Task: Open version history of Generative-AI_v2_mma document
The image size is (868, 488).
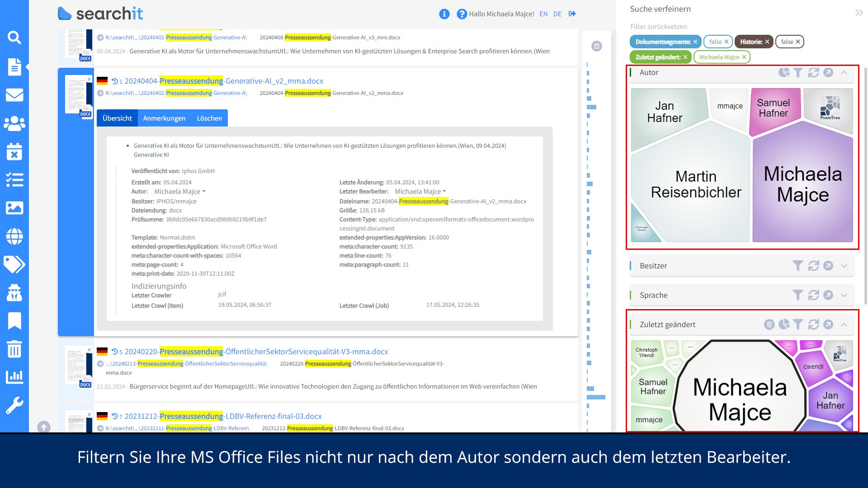Action: tap(117, 81)
